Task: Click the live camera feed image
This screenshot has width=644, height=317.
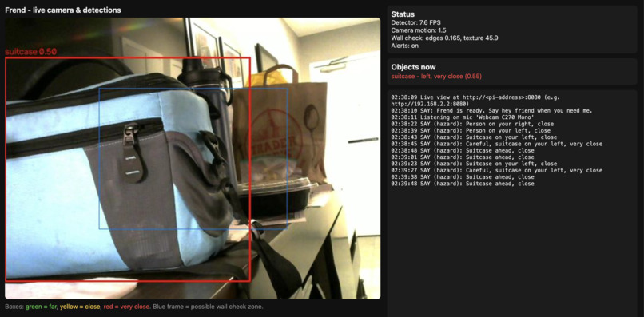Action: [193, 158]
